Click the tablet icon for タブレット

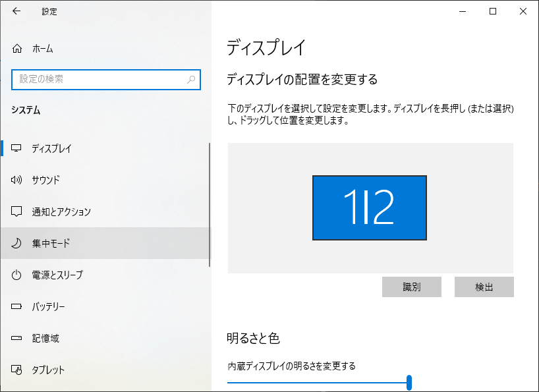tap(16, 370)
